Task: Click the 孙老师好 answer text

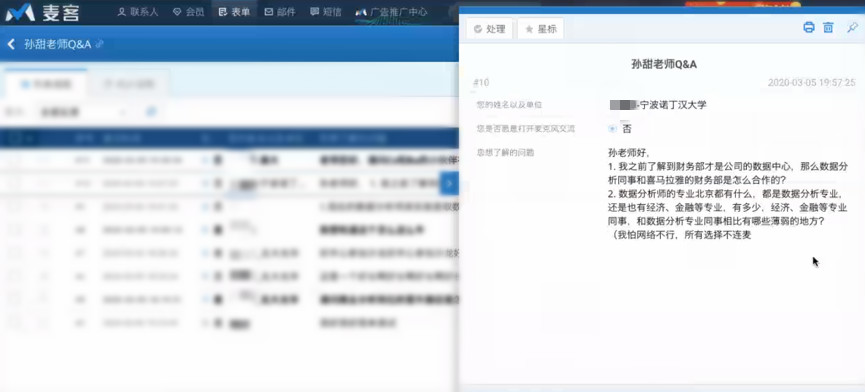Action: [x=629, y=153]
